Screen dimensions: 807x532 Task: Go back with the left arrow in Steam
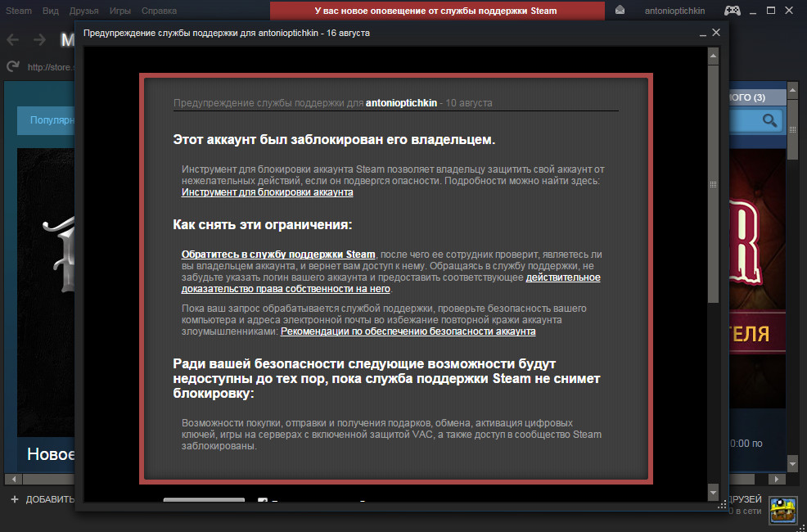pos(12,40)
